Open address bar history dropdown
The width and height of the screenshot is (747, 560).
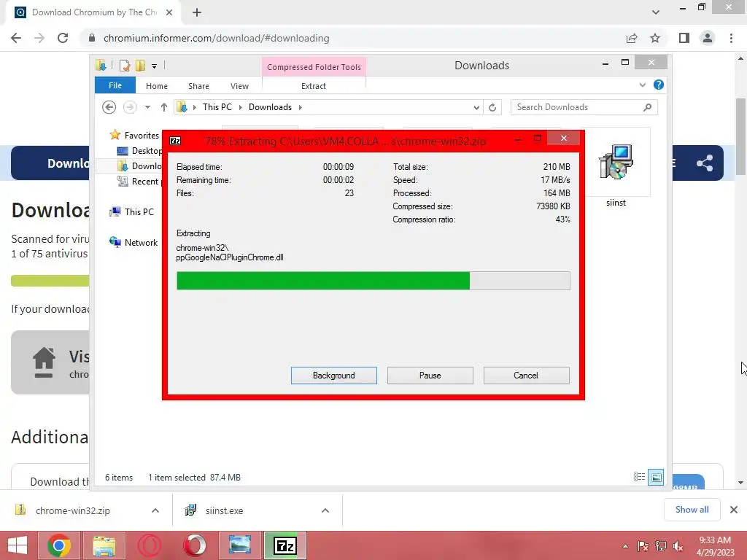476,108
